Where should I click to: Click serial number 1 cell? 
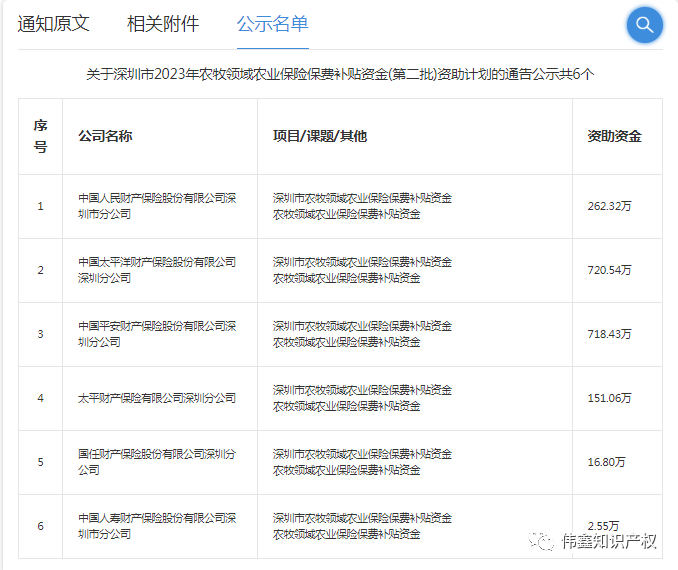[x=40, y=206]
